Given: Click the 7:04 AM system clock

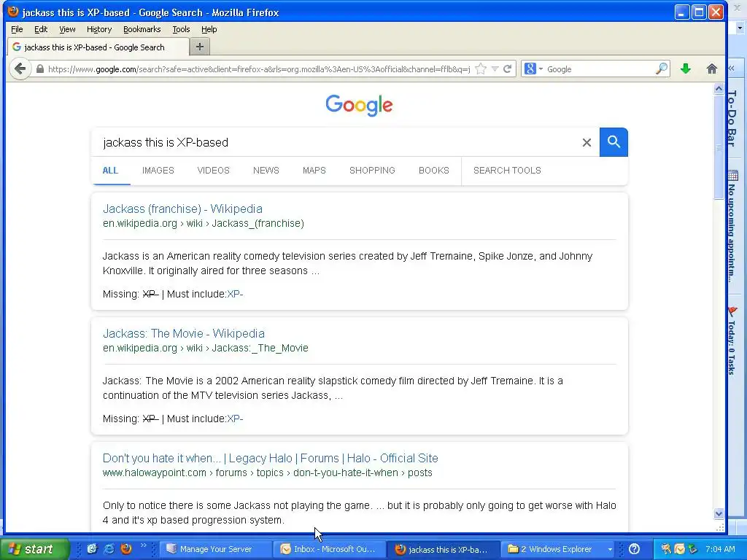Looking at the screenshot, I should coord(720,549).
